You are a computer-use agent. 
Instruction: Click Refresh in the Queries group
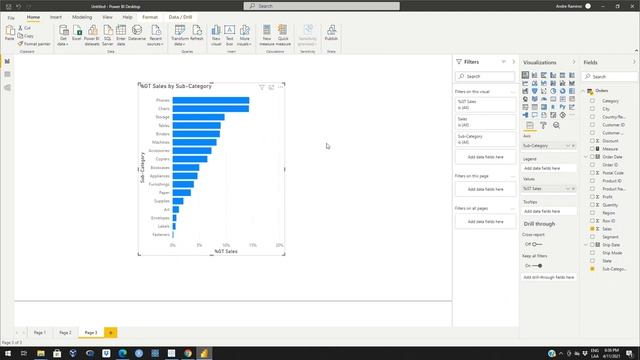197,33
